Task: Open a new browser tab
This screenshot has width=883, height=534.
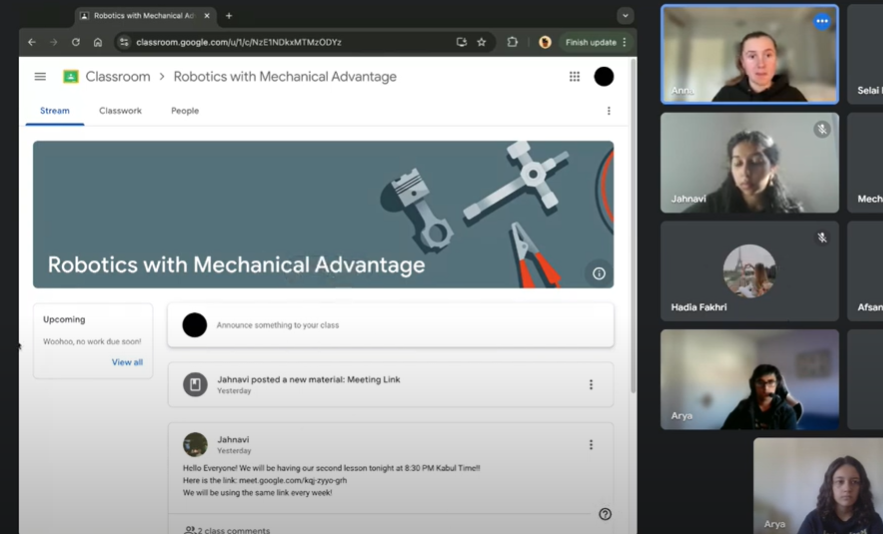Action: point(229,16)
